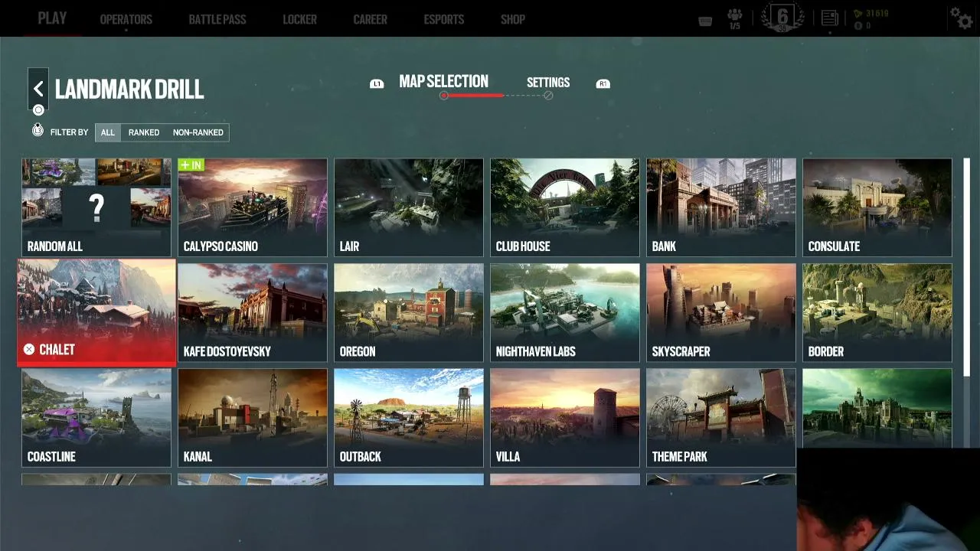Click the renown currency icon
Screen dimensions: 980x551
[857, 14]
